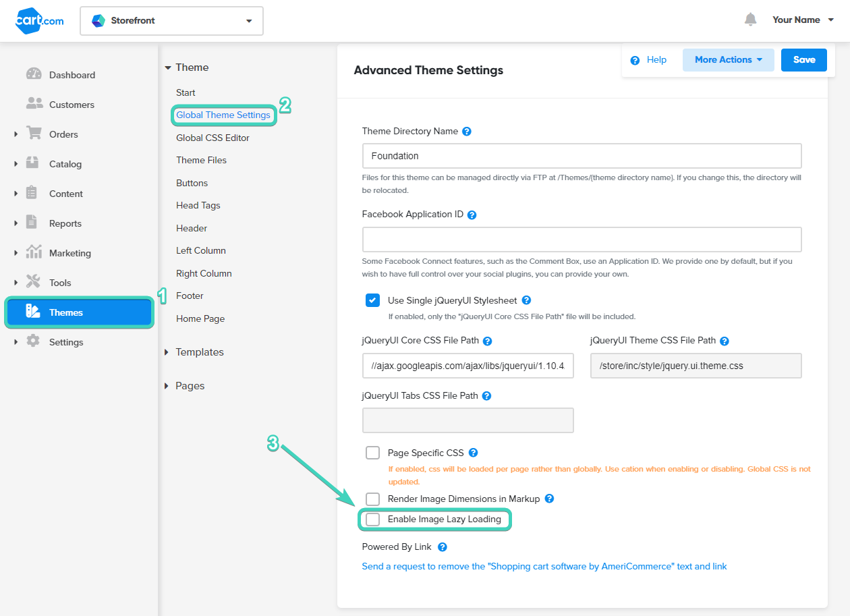Show help for Render Image Dimensions
The width and height of the screenshot is (850, 616).
pos(549,499)
